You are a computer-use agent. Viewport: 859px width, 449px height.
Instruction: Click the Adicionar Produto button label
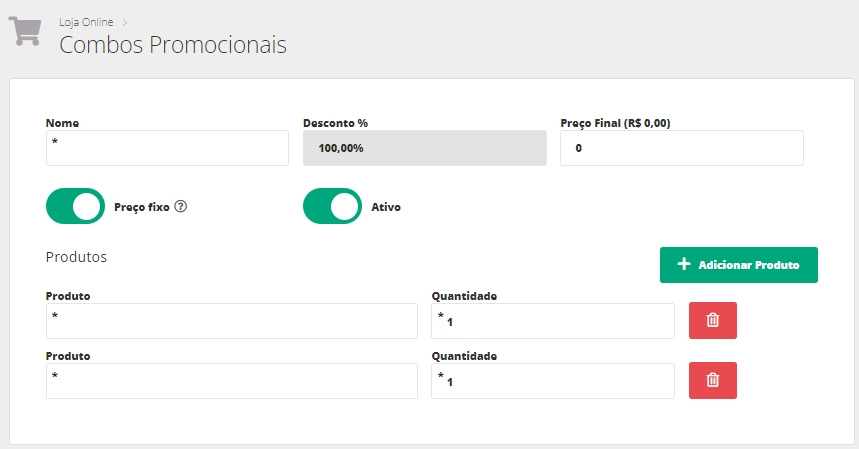pos(748,266)
